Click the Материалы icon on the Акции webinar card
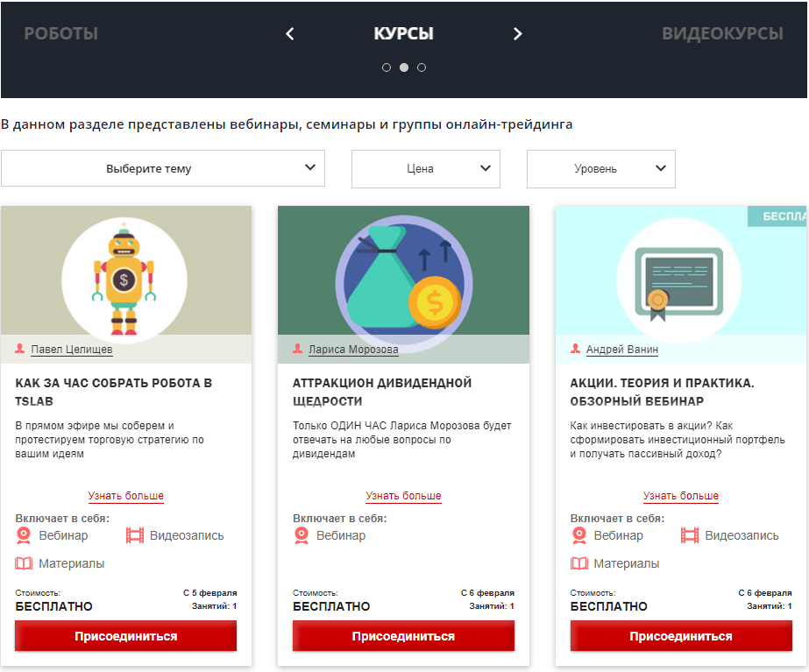 578,562
